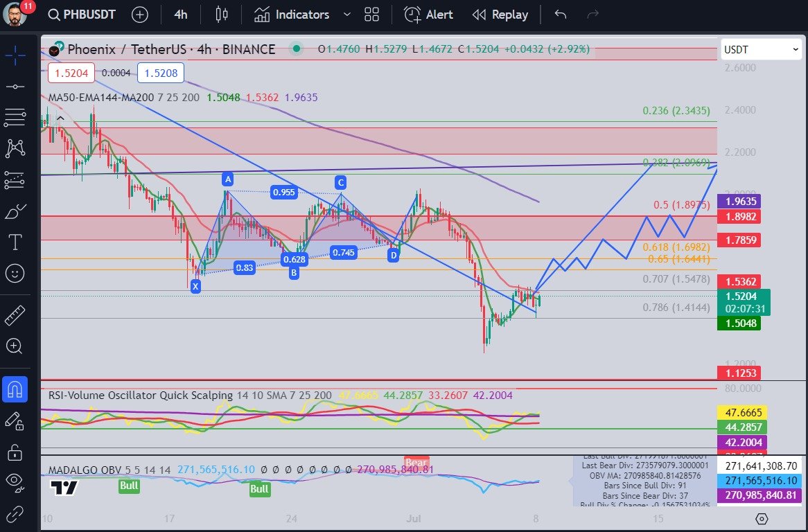This screenshot has width=808, height=532.
Task: Select the trend line drawing tool
Action: [x=15, y=86]
